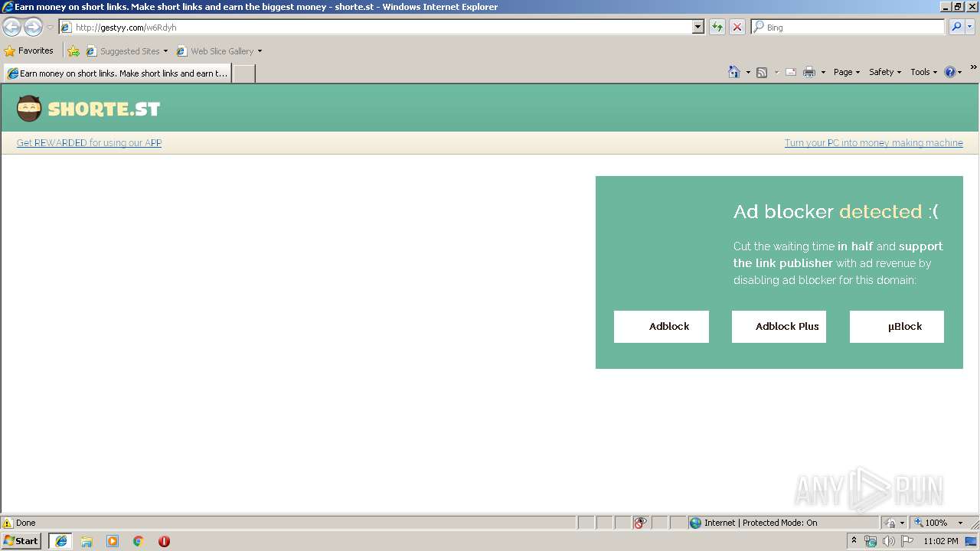980x551 pixels.
Task: Open the zoom level 100% control
Action: pos(930,523)
